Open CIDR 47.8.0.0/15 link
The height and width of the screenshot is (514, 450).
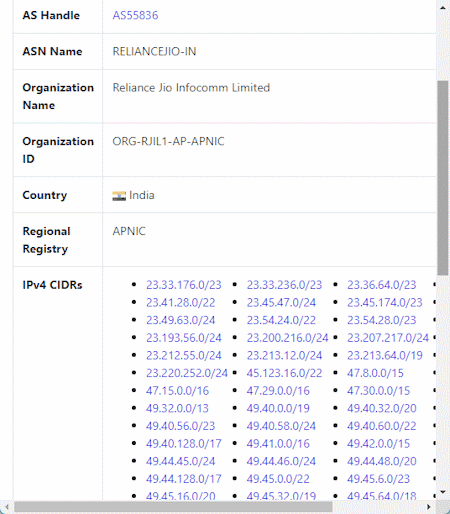[375, 373]
